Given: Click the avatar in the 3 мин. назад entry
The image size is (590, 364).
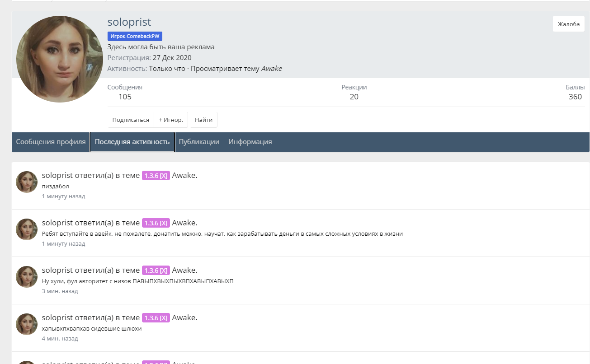Looking at the screenshot, I should 27,277.
